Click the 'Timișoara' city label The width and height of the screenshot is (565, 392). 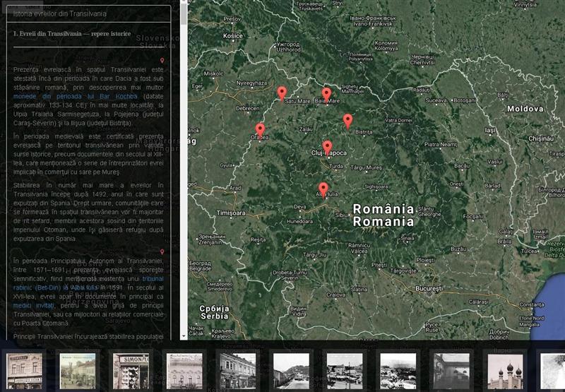click(x=231, y=213)
